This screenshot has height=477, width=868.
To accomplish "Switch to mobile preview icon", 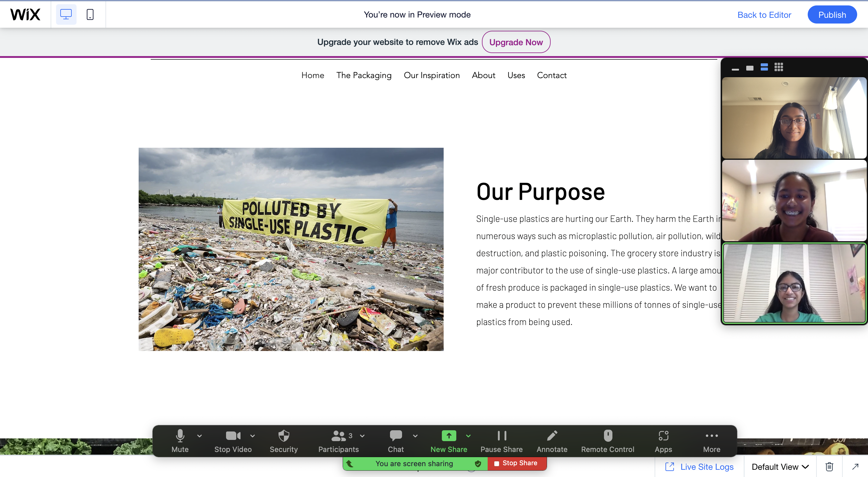I will (x=90, y=14).
